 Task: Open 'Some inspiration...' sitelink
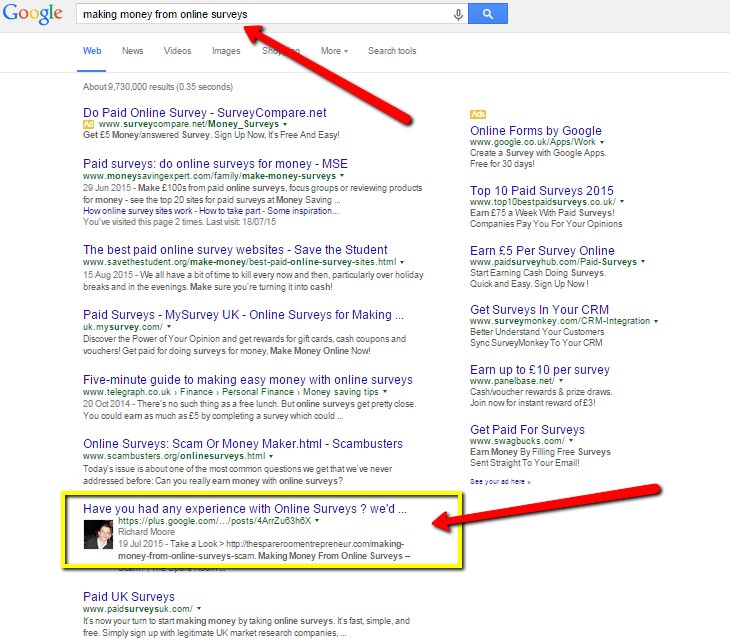pos(303,211)
